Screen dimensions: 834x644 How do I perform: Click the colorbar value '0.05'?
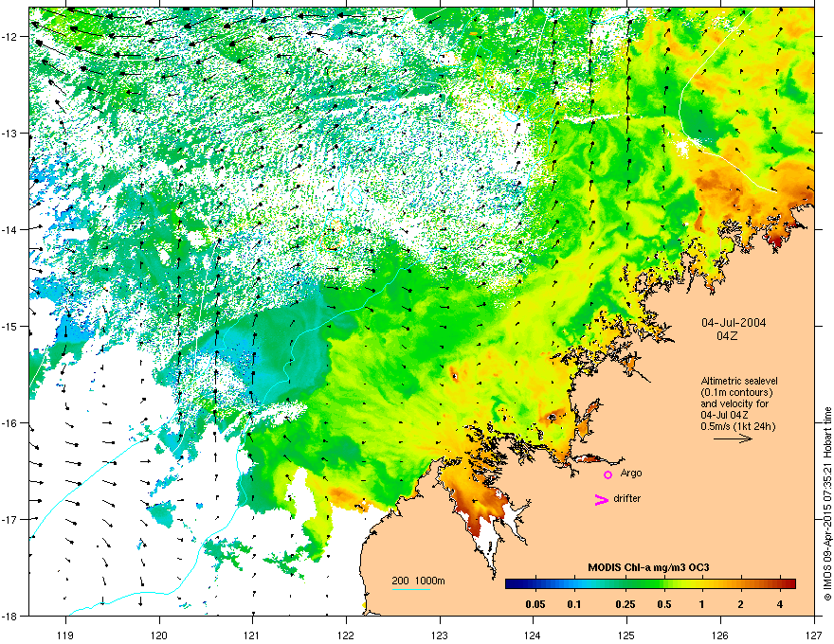pyautogui.click(x=535, y=604)
